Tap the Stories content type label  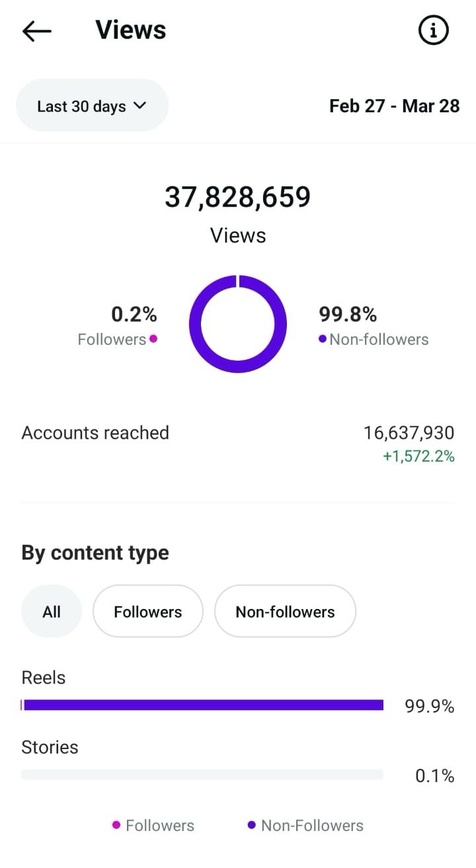tap(50, 747)
